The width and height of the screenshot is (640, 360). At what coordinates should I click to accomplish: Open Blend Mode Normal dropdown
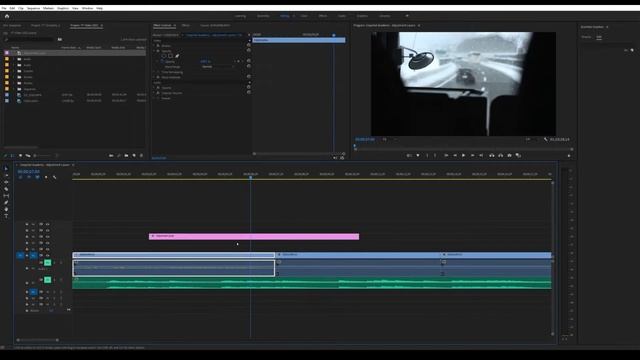click(x=218, y=67)
